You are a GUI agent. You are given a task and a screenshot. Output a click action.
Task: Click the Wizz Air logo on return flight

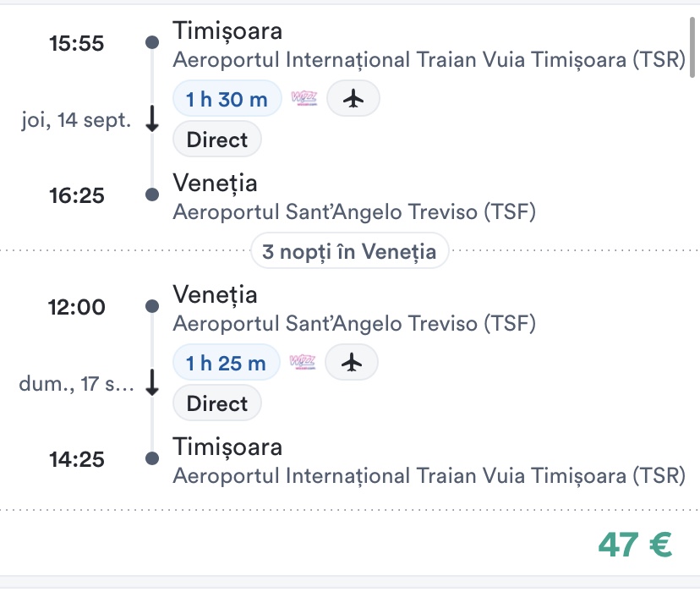[302, 363]
